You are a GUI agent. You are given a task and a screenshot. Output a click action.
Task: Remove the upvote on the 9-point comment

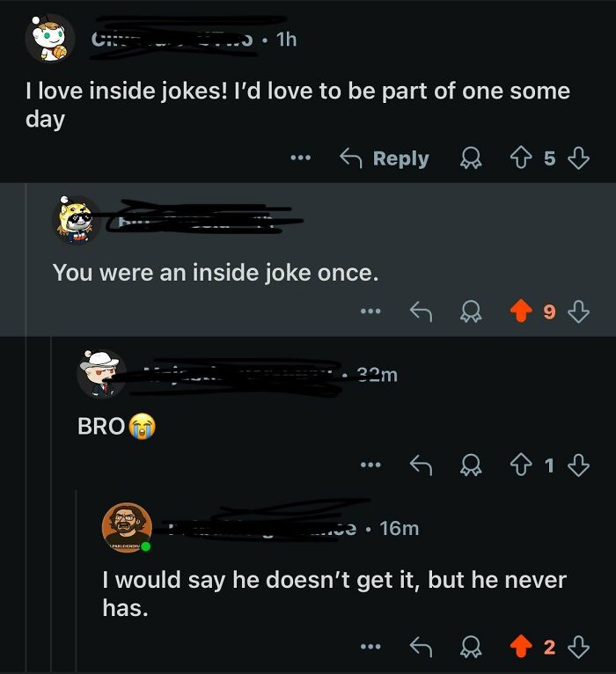[x=521, y=311]
